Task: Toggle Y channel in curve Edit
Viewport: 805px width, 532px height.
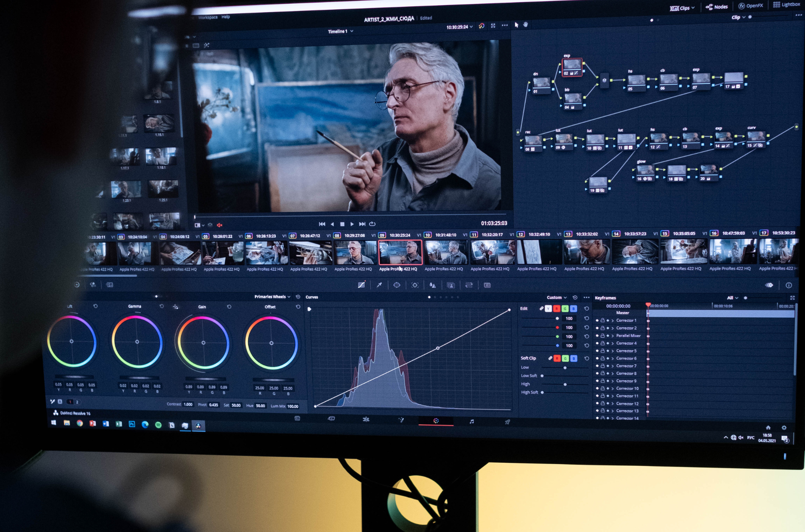Action: tap(548, 309)
